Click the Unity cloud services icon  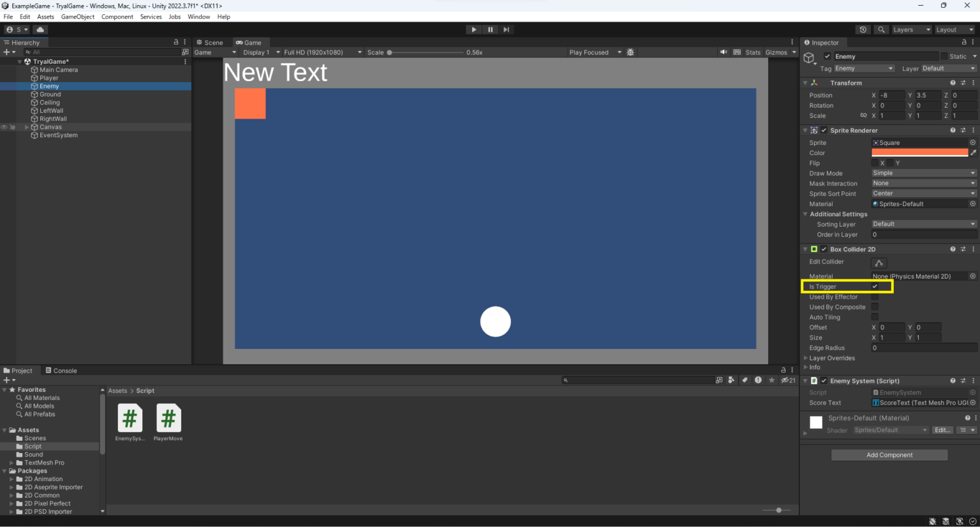point(40,29)
